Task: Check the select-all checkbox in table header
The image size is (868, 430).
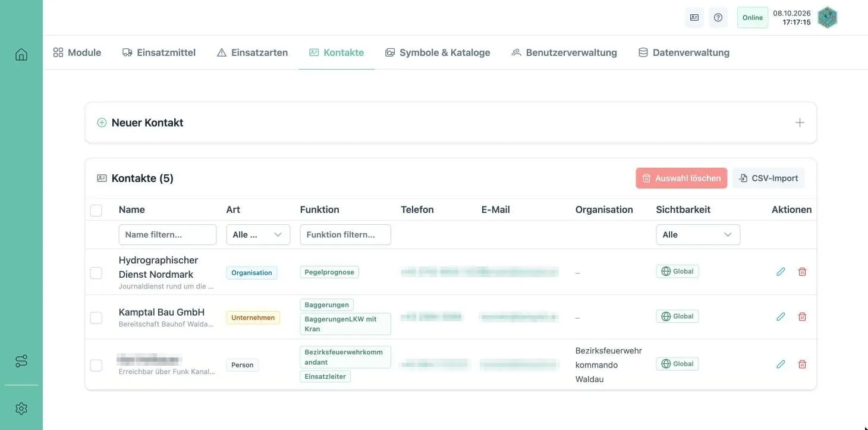Action: pos(96,210)
